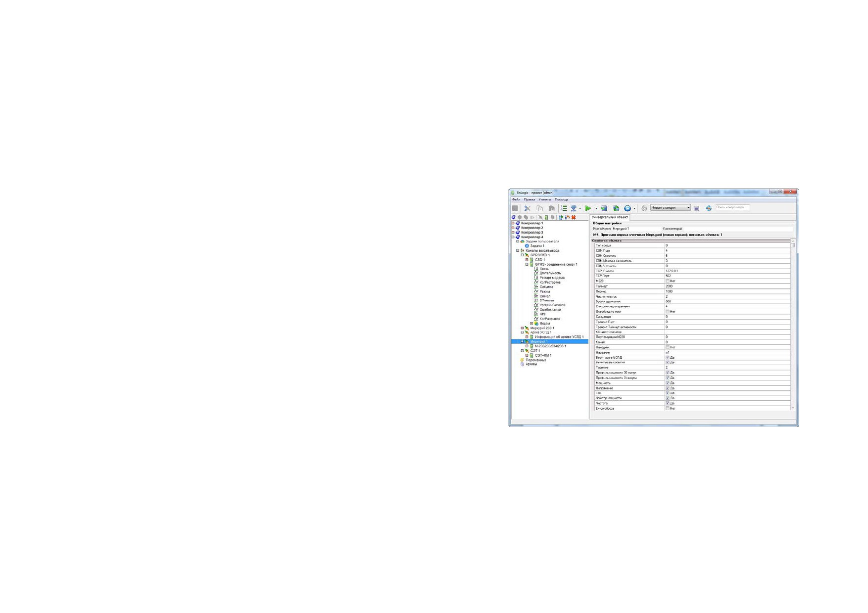868x613 pixels.
Task: Uncheck Вести архив УСПД checkbox
Action: click(x=667, y=357)
